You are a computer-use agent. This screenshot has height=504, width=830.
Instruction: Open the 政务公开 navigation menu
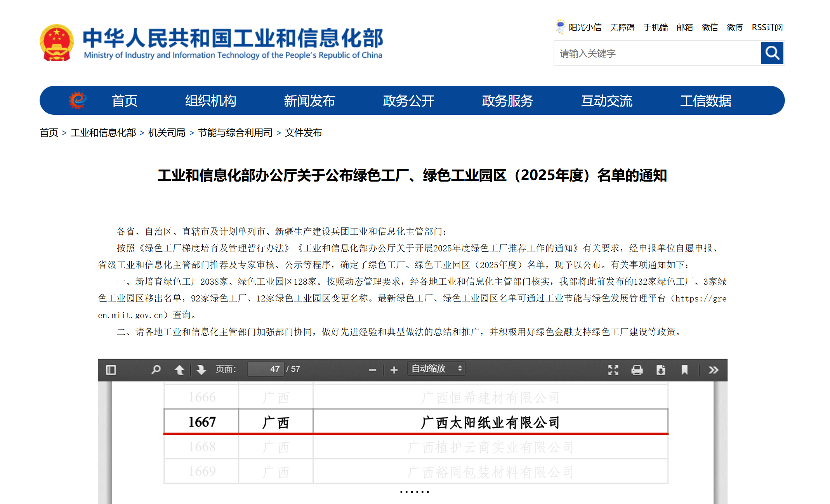[x=408, y=100]
